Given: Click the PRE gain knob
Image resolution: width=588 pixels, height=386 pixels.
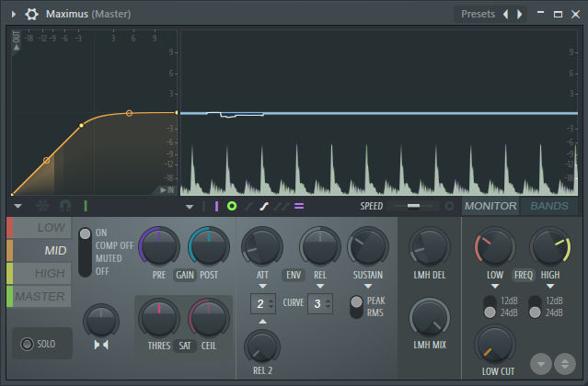Looking at the screenshot, I should click(x=159, y=246).
